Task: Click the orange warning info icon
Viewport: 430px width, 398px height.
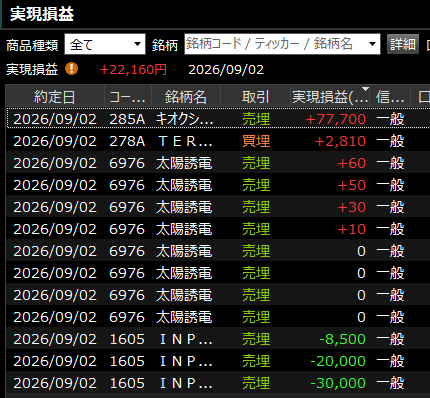Action: point(71,69)
